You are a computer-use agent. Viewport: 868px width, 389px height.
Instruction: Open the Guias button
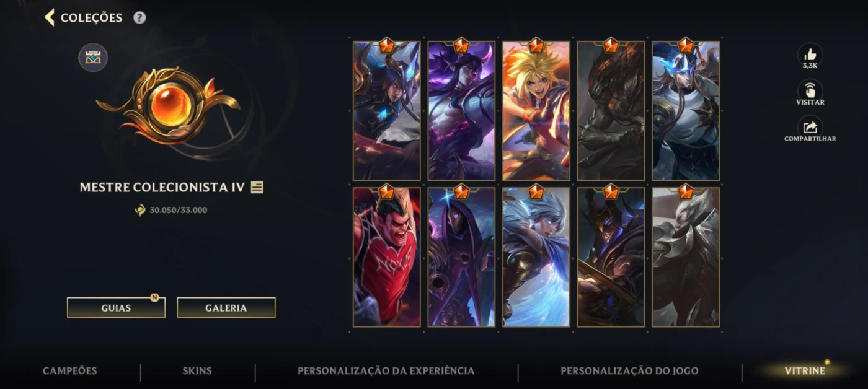(x=116, y=308)
